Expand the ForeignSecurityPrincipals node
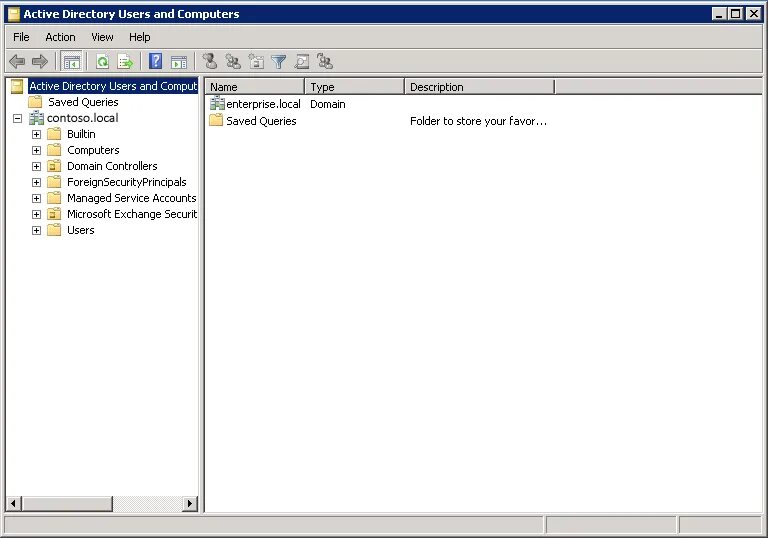768x538 pixels. tap(36, 182)
